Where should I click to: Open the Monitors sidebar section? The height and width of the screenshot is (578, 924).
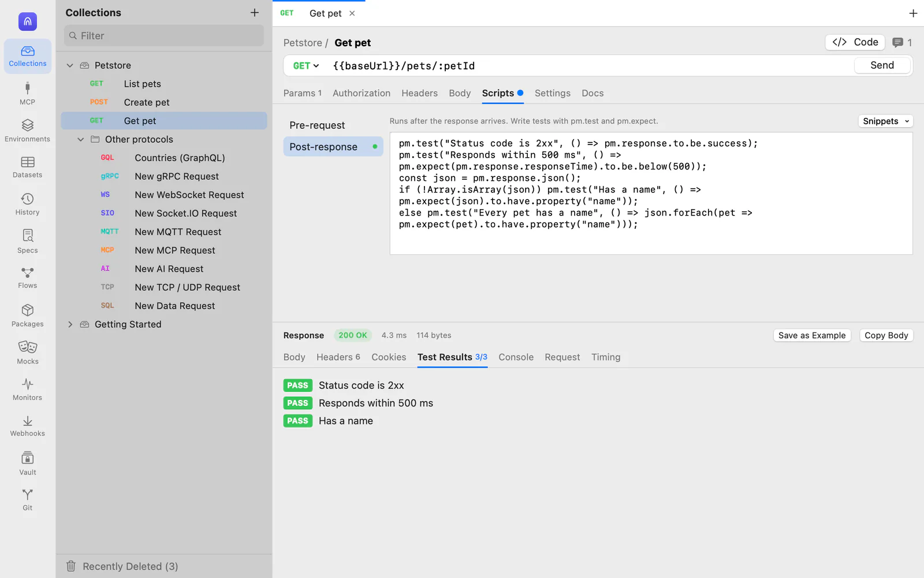(x=28, y=390)
